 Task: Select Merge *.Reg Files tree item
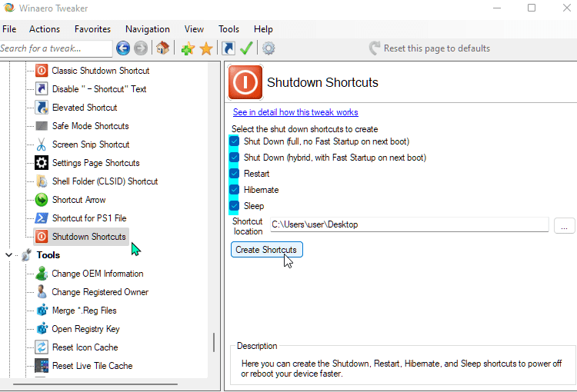click(85, 311)
